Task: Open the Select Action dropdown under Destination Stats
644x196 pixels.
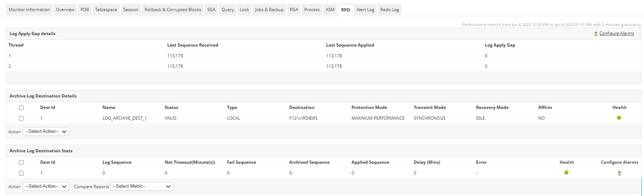Action: 46,186
